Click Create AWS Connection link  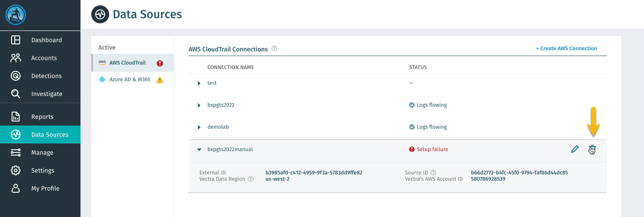coord(566,48)
